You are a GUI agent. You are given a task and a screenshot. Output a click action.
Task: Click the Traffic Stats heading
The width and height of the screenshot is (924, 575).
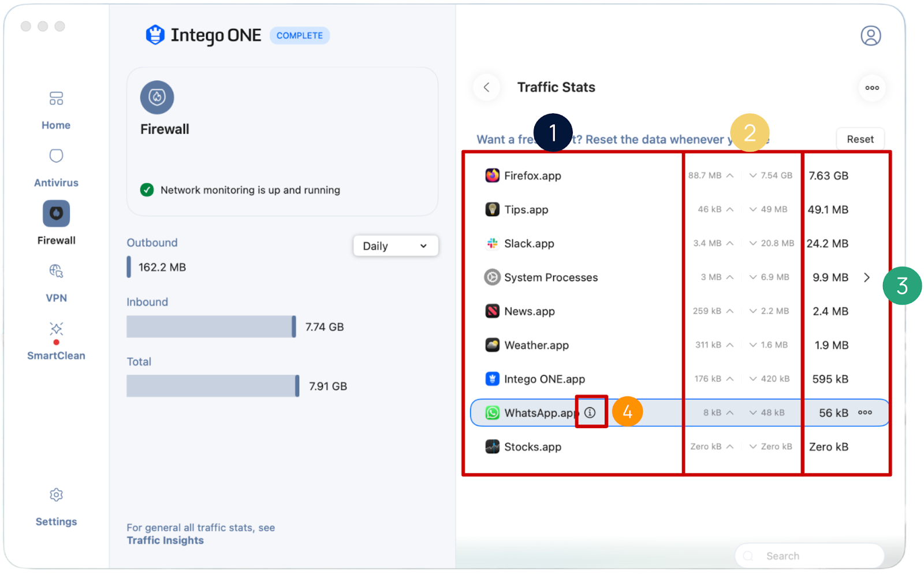click(x=556, y=87)
